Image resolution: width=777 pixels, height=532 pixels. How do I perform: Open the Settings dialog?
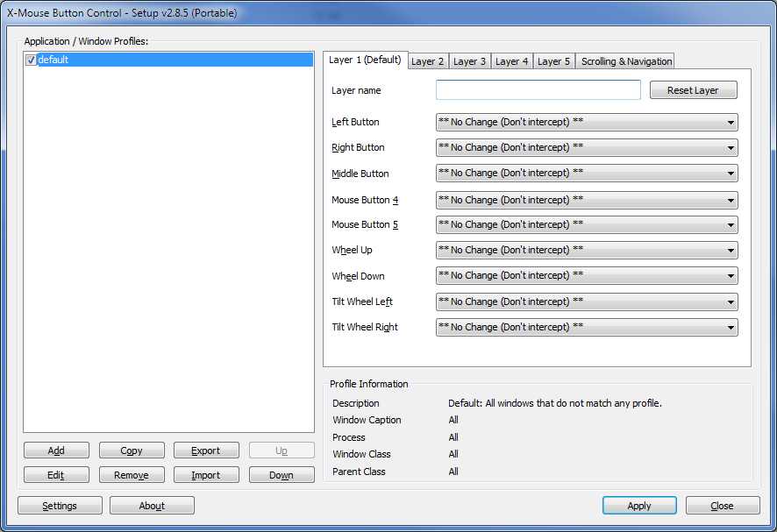pos(60,506)
